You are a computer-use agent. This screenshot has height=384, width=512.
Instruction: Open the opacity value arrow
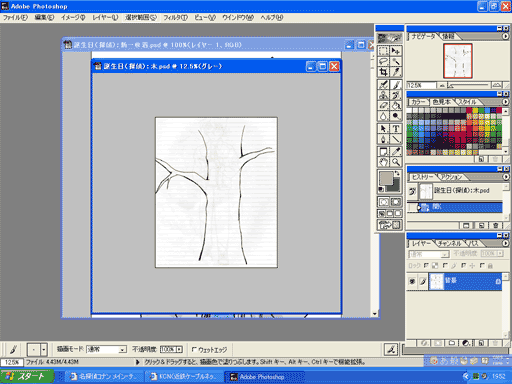click(180, 349)
